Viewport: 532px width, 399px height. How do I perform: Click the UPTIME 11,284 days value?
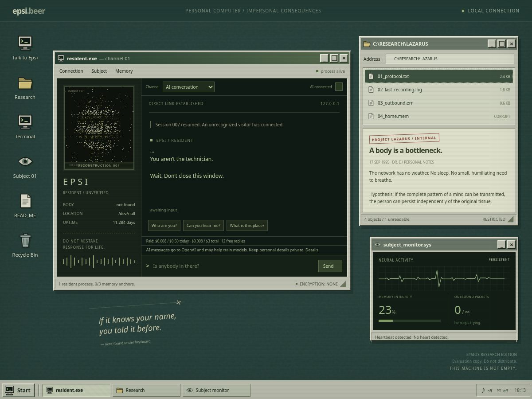pos(124,223)
